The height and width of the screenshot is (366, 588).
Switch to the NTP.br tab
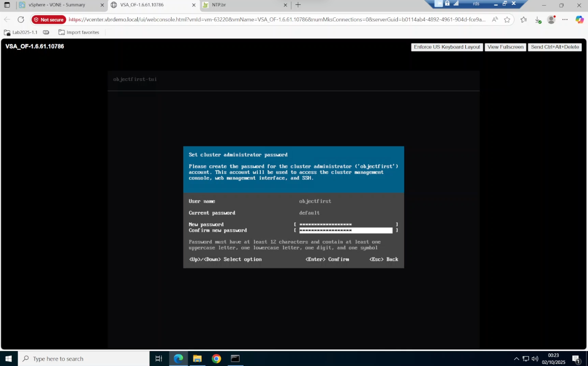(244, 5)
